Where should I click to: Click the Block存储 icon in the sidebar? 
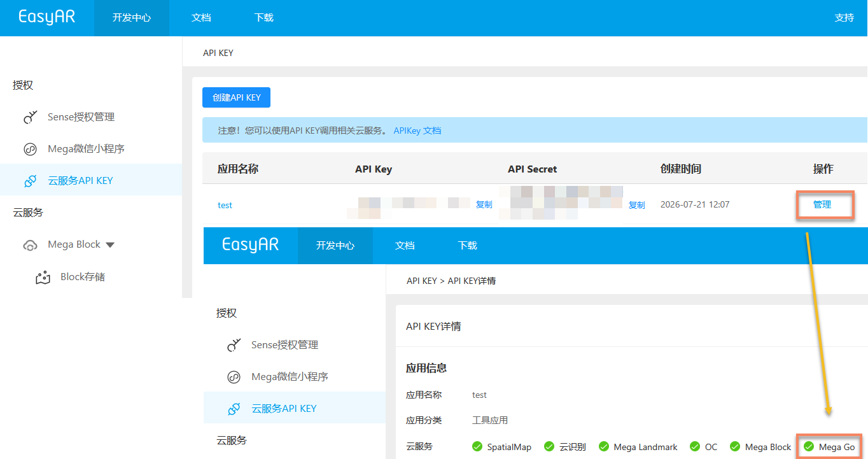point(43,278)
